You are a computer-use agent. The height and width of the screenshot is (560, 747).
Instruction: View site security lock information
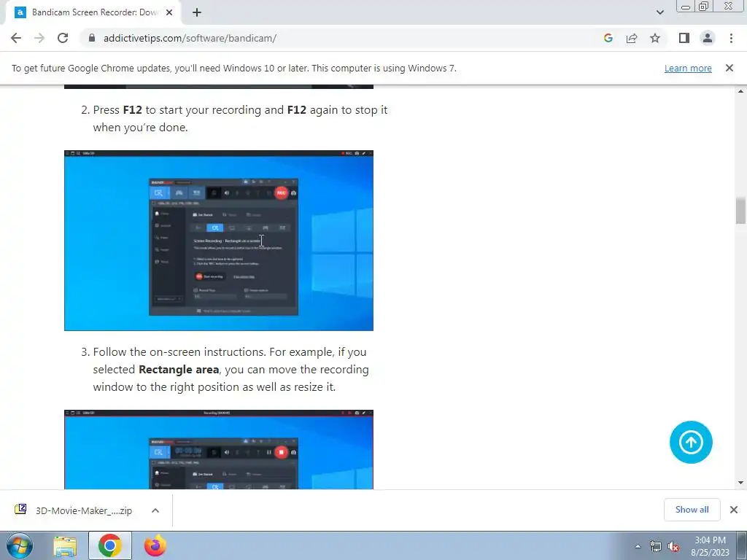pos(92,38)
